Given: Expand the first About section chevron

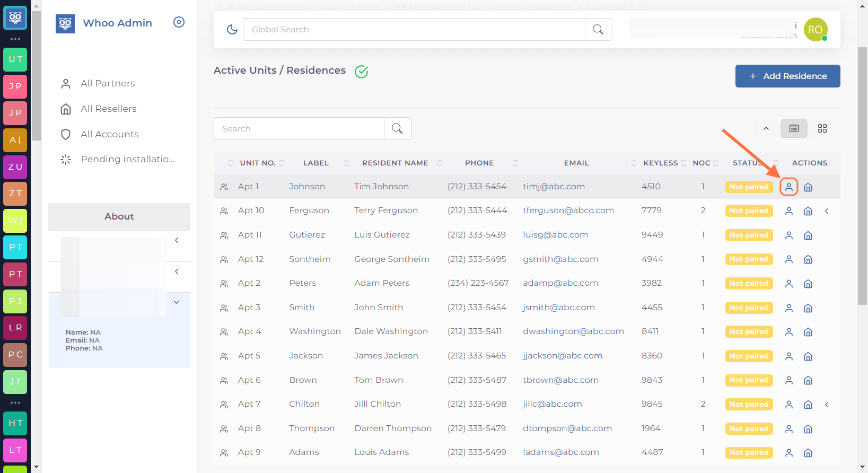Looking at the screenshot, I should tap(177, 240).
